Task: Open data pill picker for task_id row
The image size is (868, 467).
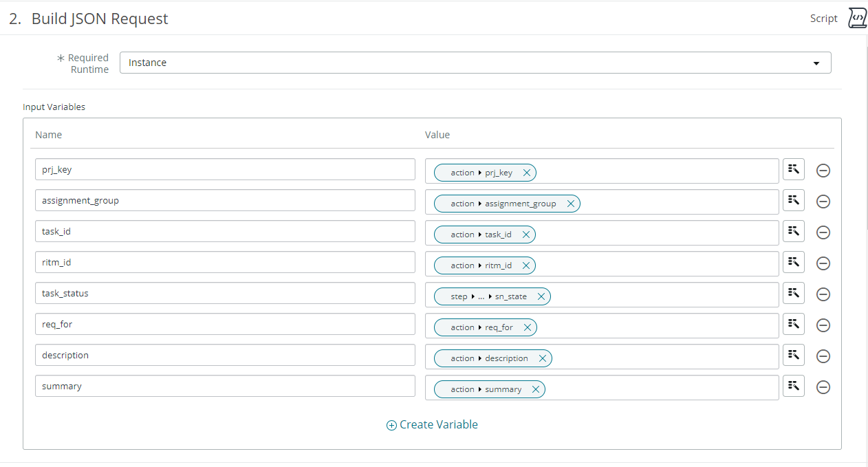Action: [794, 231]
